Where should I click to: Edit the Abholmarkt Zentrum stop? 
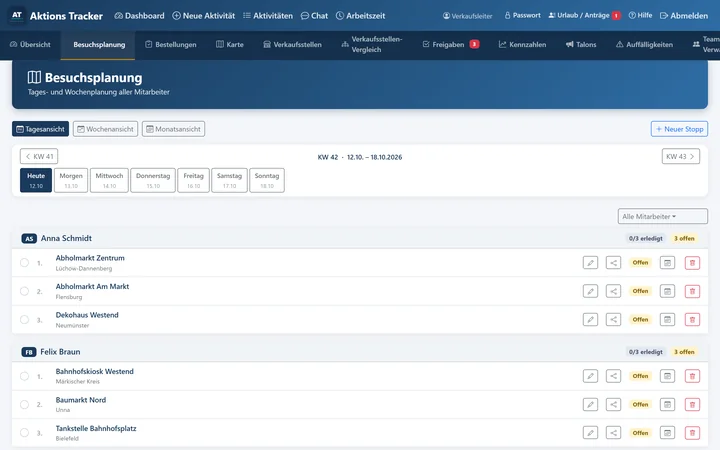point(590,263)
